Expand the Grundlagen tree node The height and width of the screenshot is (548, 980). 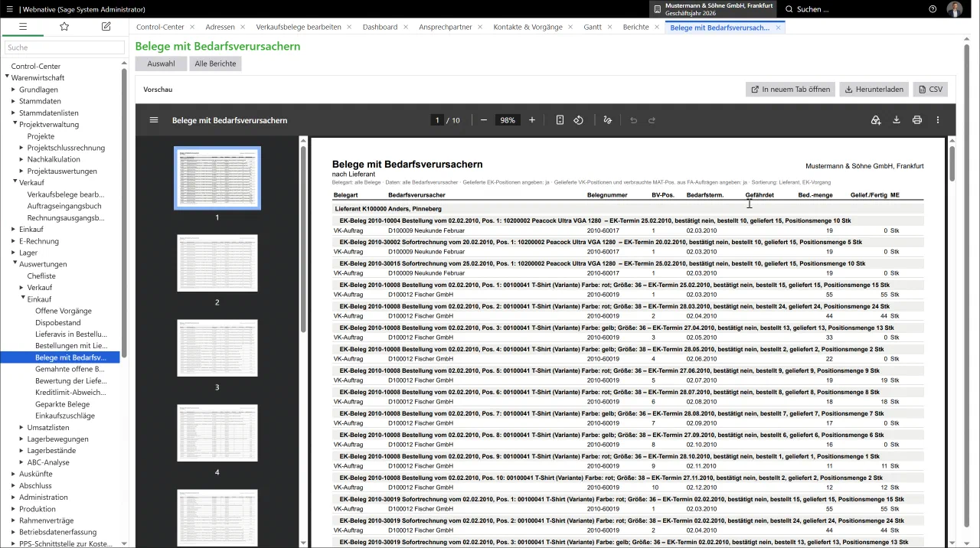click(x=14, y=90)
